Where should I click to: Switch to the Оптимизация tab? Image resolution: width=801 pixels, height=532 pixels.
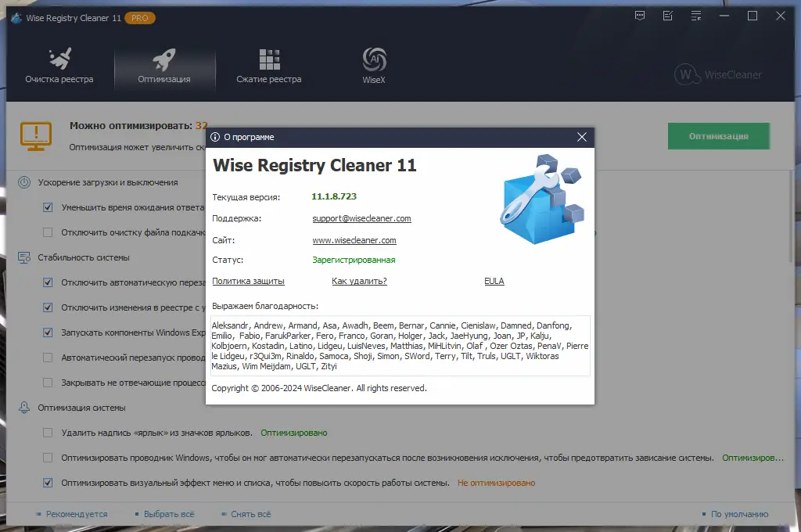click(x=164, y=66)
